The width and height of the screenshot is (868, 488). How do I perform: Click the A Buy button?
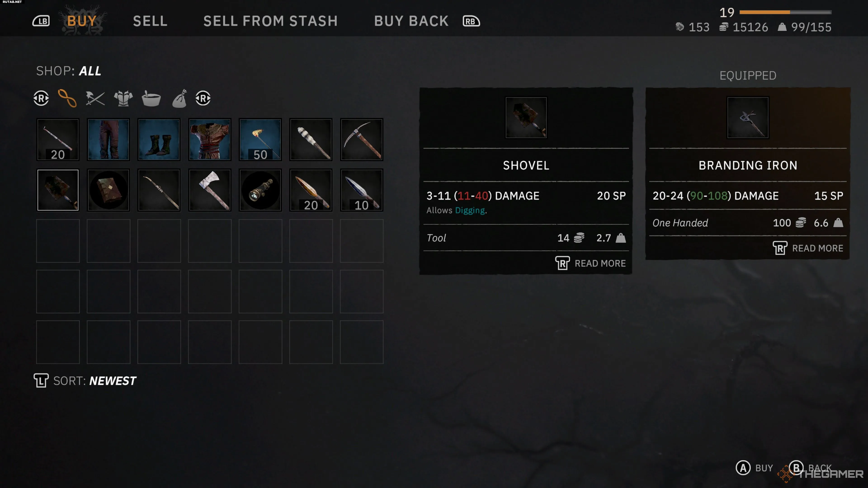pos(754,468)
